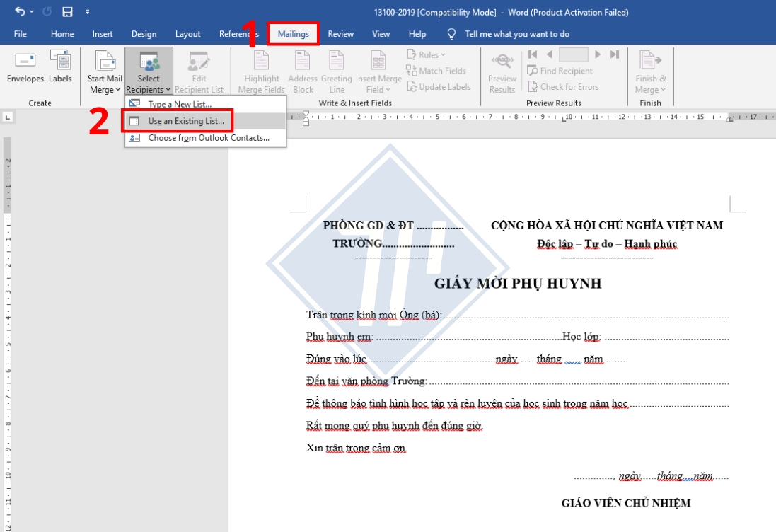The height and width of the screenshot is (532, 776).
Task: Click the Start Mail Merge icon
Action: point(104,70)
